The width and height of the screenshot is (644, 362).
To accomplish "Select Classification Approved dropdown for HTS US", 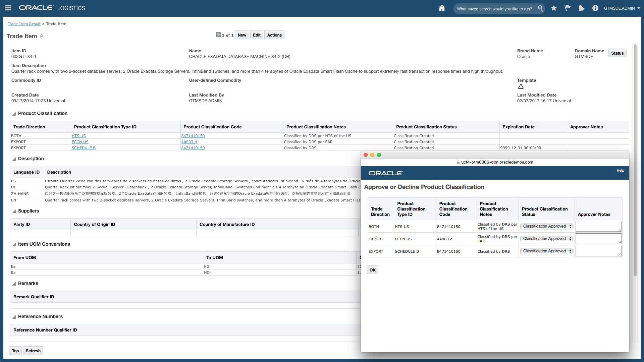I will 546,226.
